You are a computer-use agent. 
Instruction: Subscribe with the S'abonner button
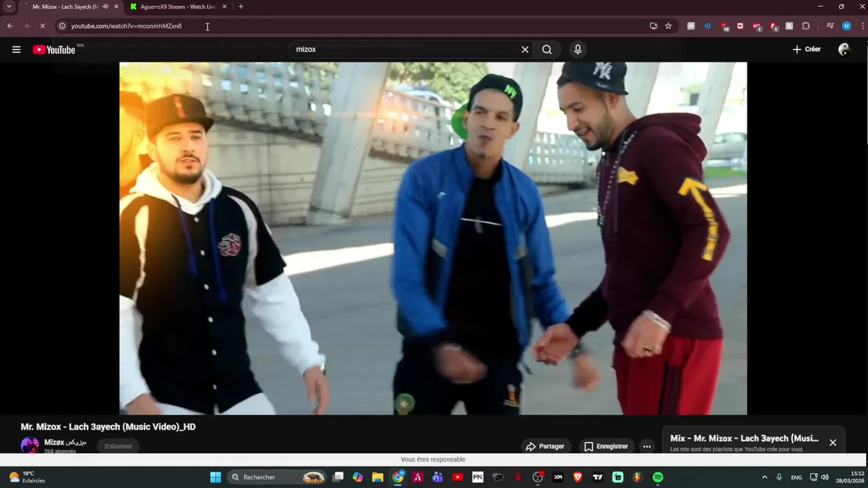[x=118, y=446]
